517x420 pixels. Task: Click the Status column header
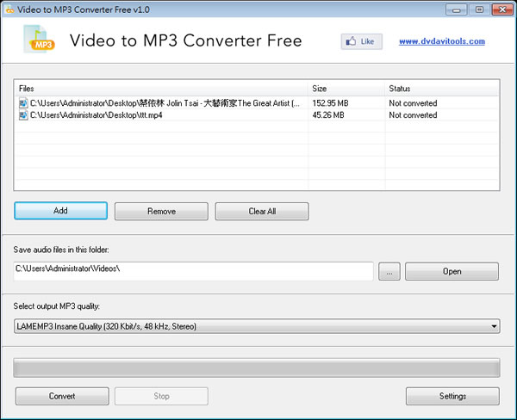click(441, 89)
